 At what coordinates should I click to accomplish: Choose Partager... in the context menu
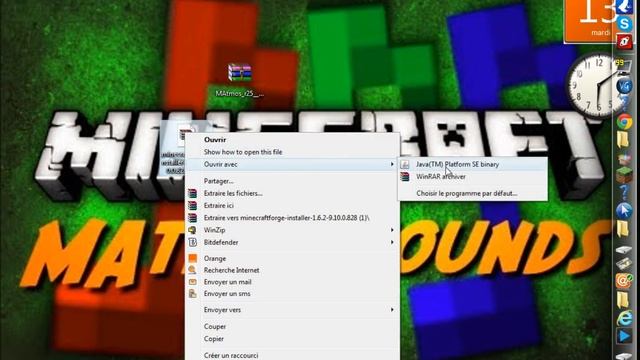[291, 181]
